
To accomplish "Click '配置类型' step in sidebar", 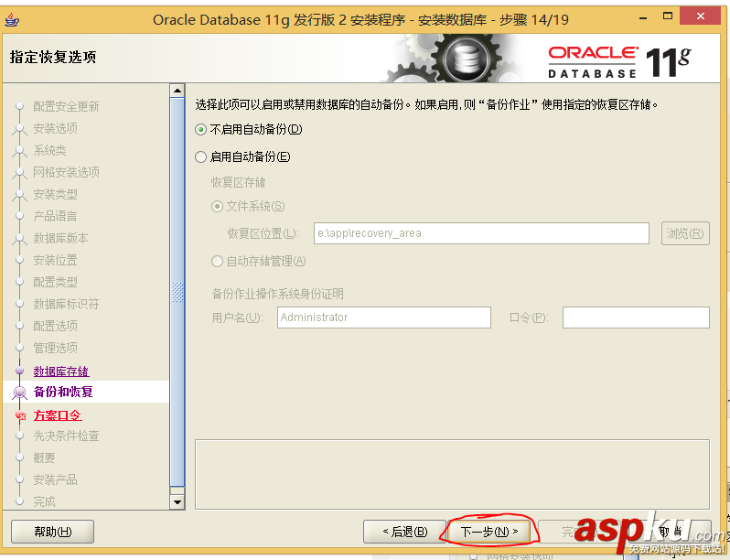I will click(x=56, y=282).
